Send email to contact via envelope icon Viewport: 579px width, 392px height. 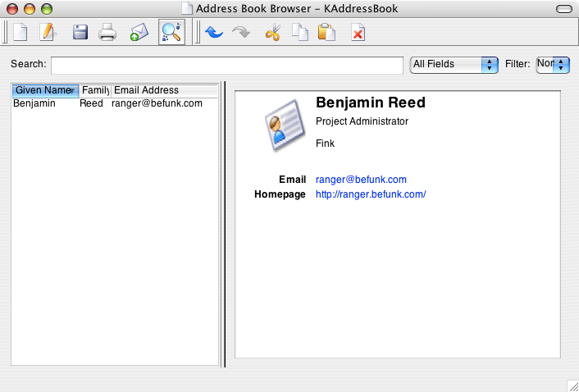[139, 32]
